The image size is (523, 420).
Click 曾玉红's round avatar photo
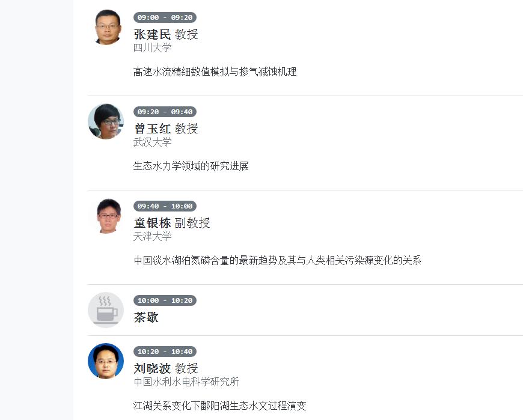tap(106, 121)
